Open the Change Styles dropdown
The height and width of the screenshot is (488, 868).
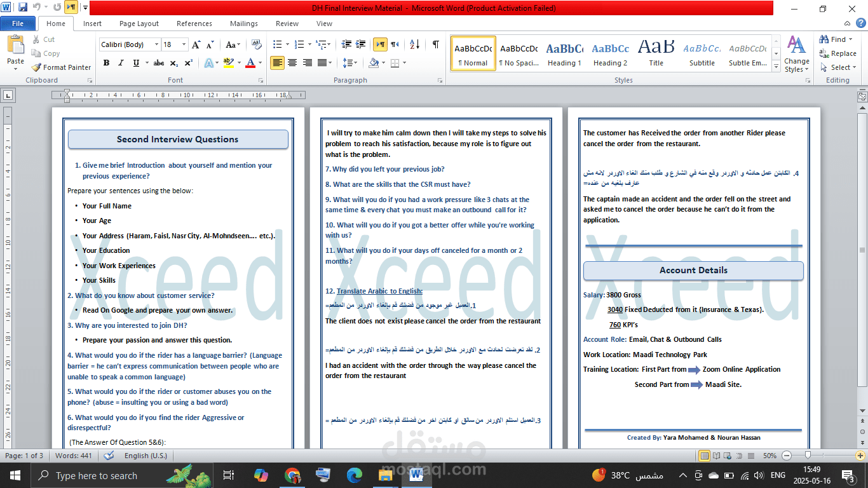click(796, 53)
